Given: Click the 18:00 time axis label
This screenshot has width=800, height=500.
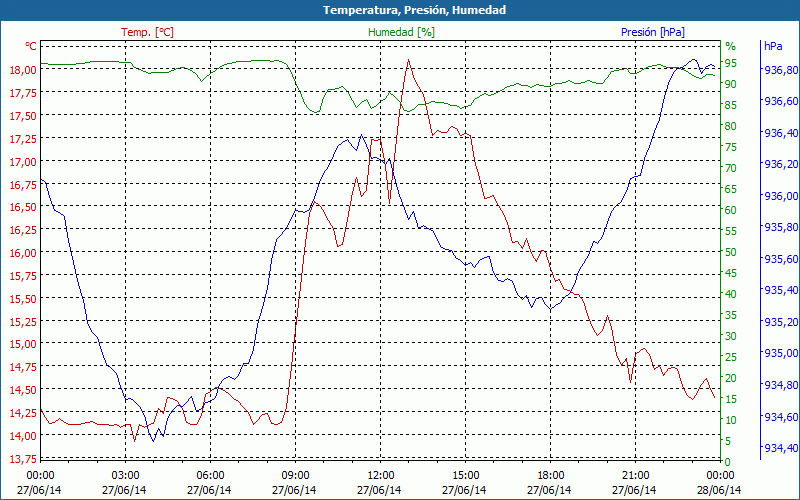Looking at the screenshot, I should [551, 475].
